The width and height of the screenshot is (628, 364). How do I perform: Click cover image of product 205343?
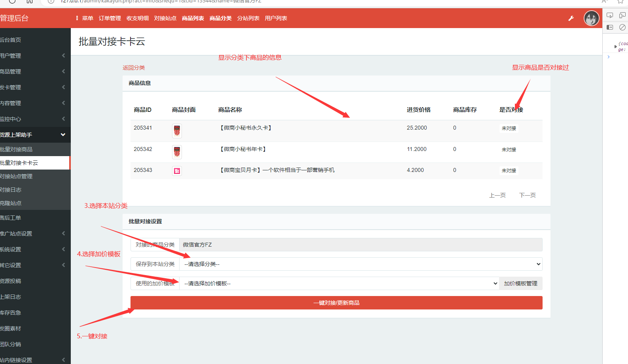pos(177,171)
